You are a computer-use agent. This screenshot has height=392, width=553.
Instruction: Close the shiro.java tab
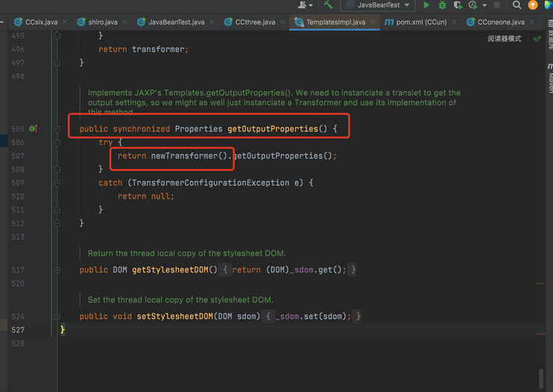point(124,22)
